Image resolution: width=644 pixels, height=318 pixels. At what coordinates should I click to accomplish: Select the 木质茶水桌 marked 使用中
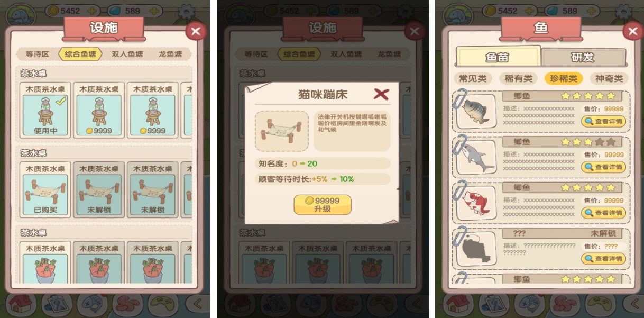(x=45, y=110)
